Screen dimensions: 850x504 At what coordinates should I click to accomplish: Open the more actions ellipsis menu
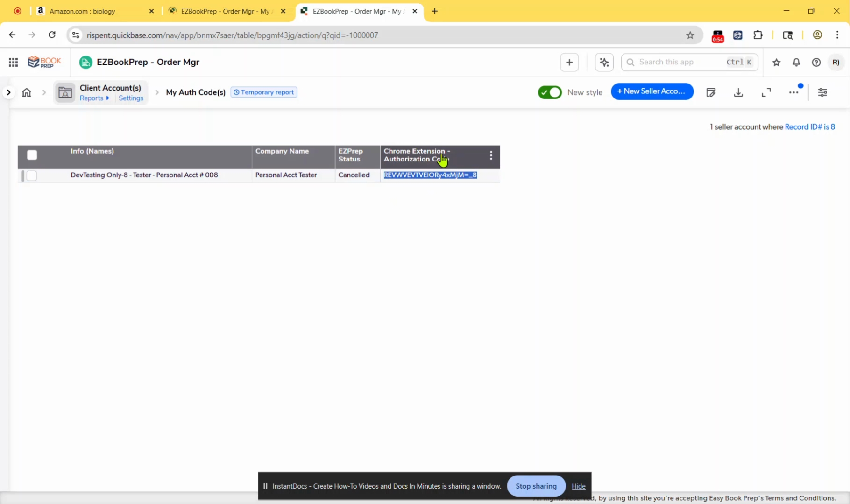(794, 92)
